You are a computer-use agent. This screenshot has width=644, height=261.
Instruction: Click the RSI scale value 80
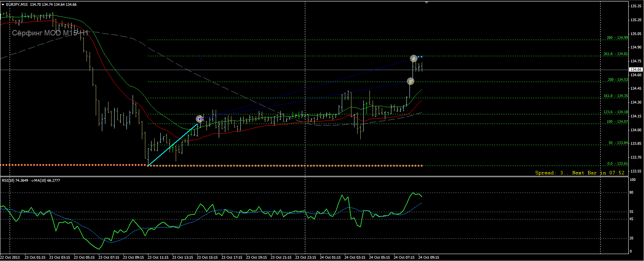point(631,192)
